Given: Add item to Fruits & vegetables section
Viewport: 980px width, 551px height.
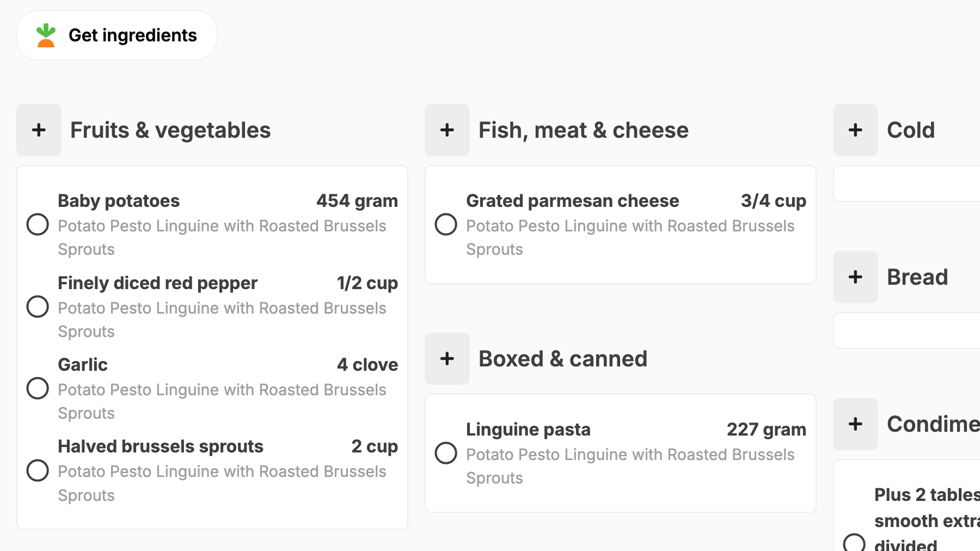Looking at the screenshot, I should coord(39,130).
